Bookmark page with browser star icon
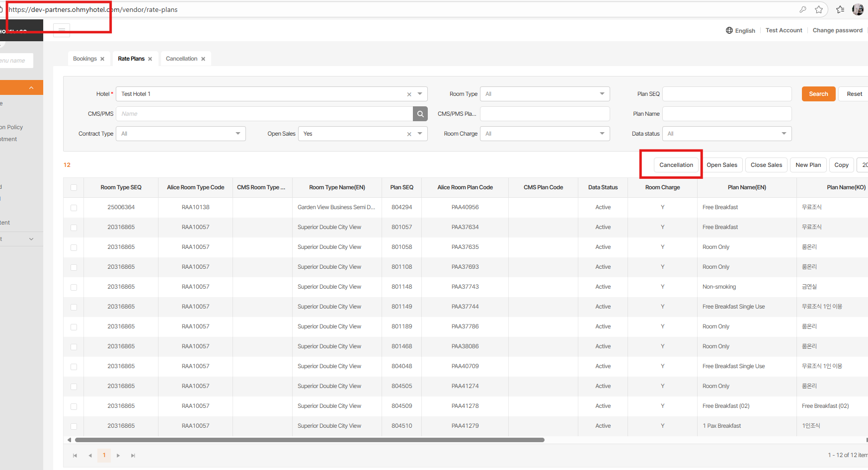868x470 pixels. 819,9
